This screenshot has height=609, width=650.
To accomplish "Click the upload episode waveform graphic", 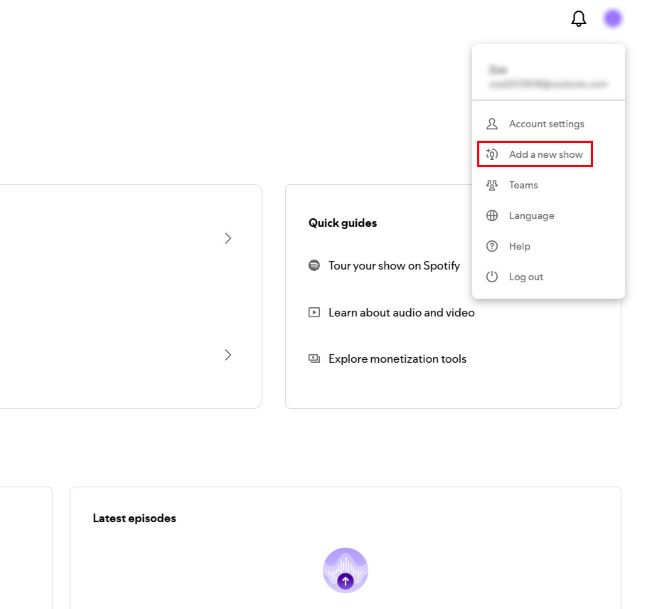I will (x=345, y=570).
